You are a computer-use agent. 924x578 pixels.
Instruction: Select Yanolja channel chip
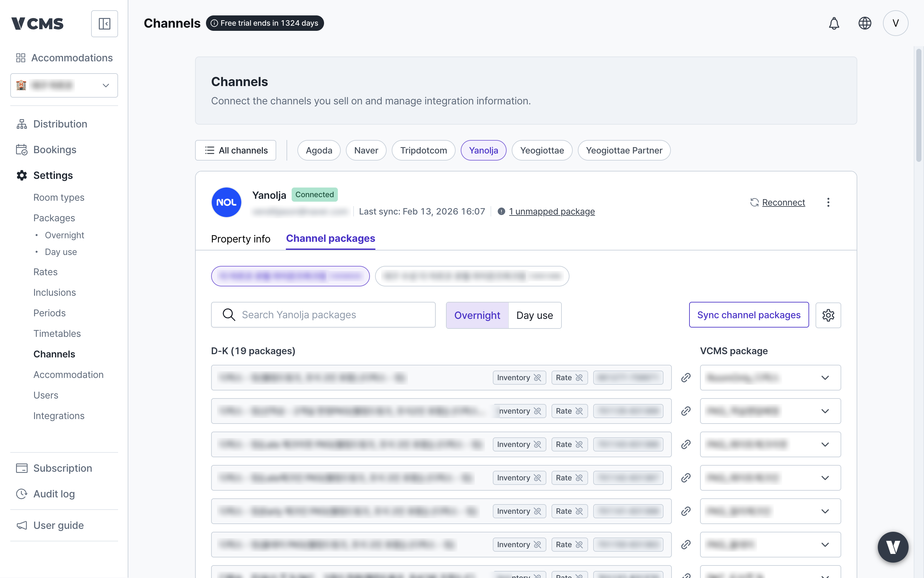pos(483,150)
